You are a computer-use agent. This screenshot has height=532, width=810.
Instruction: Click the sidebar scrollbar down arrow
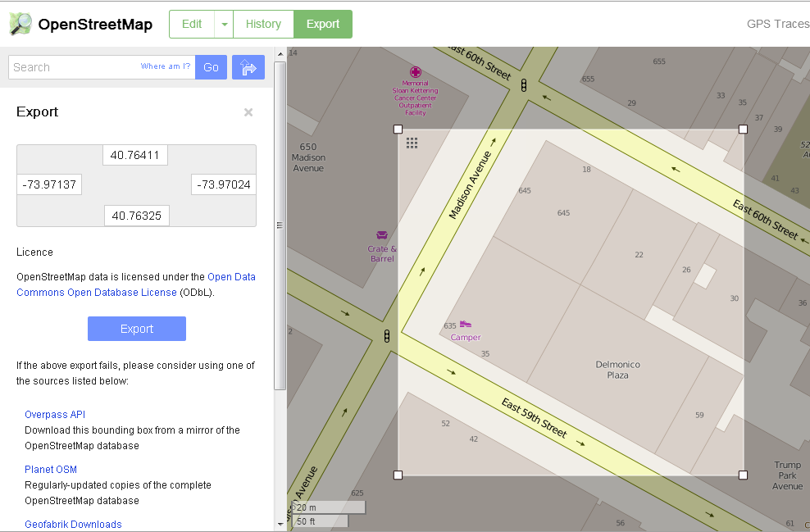click(280, 525)
